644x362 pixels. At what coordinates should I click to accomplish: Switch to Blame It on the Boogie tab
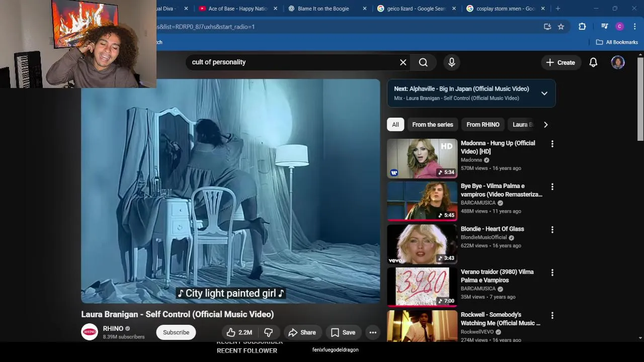[323, 9]
